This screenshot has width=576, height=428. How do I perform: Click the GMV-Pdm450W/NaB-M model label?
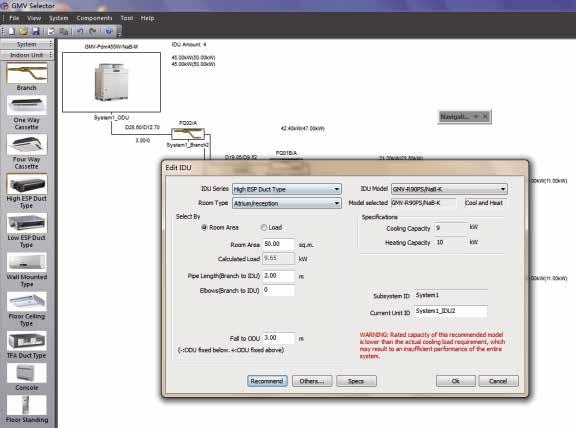tap(111, 47)
